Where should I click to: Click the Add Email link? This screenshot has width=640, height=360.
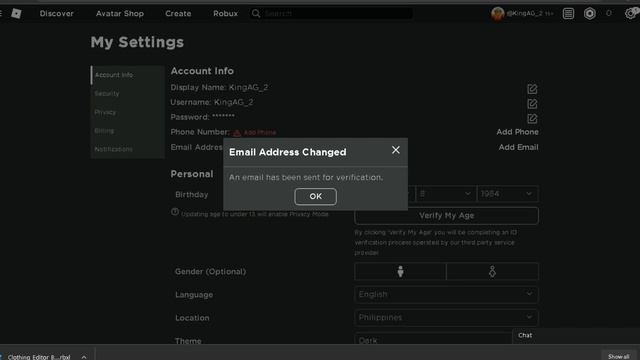(x=518, y=147)
